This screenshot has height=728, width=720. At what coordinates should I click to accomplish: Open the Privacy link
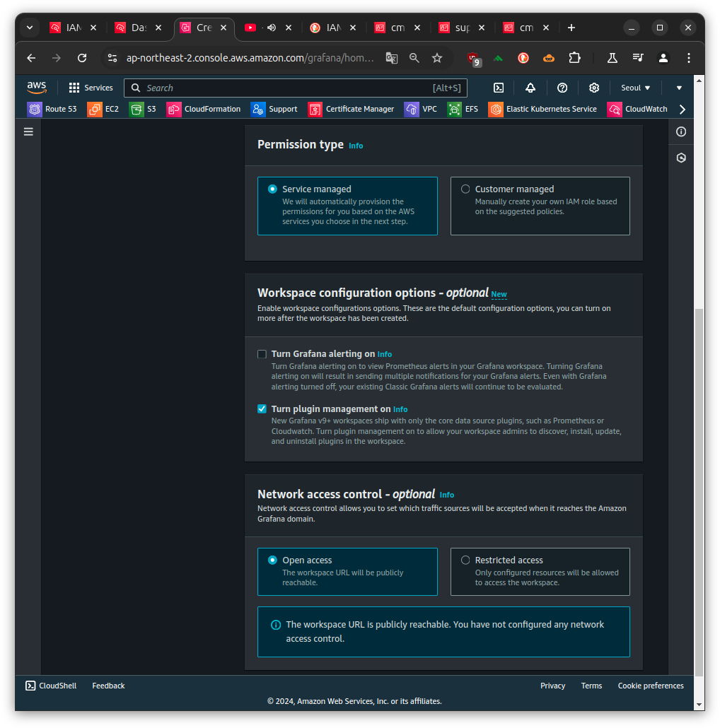(x=553, y=686)
